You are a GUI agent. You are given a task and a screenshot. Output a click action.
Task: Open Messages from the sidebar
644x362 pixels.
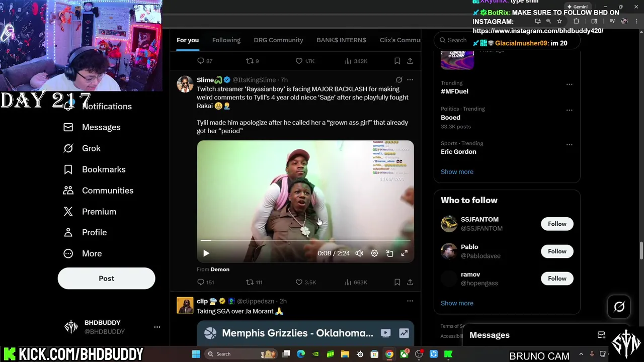pyautogui.click(x=92, y=127)
